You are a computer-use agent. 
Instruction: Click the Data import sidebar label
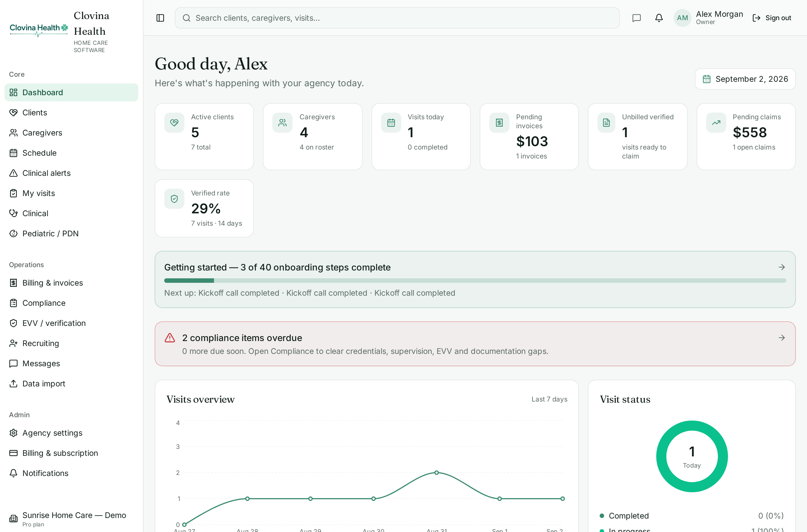click(44, 384)
